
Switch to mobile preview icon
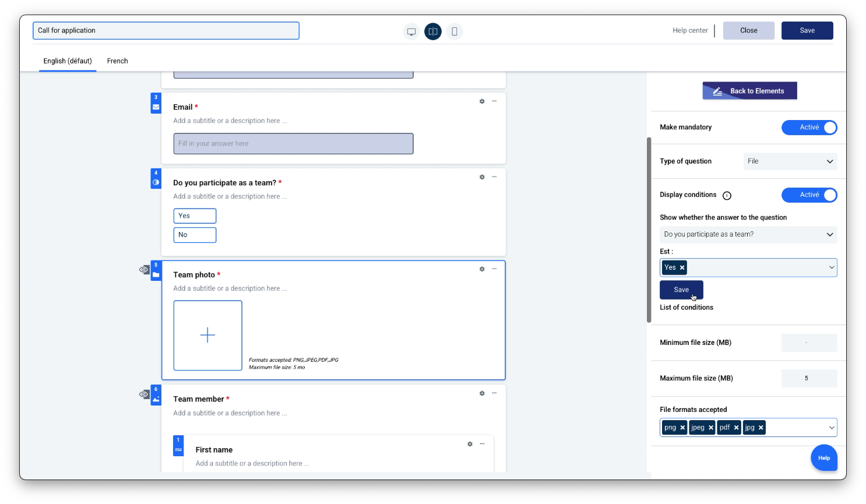(x=455, y=31)
